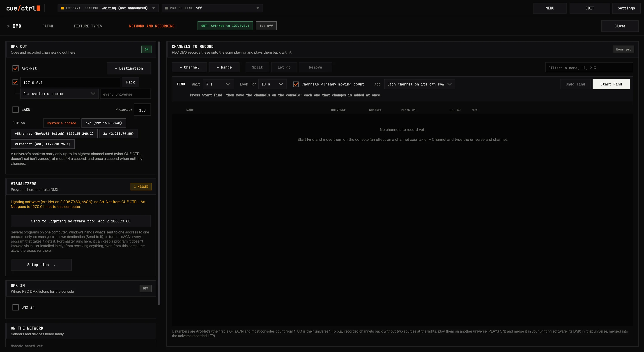The width and height of the screenshot is (644, 352).
Task: Click Send to Lighting software too button
Action: (81, 221)
